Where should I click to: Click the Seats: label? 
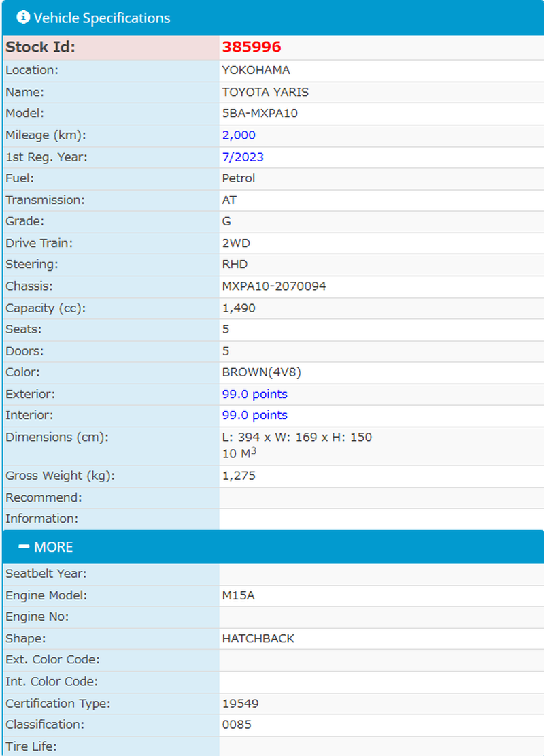click(x=24, y=329)
